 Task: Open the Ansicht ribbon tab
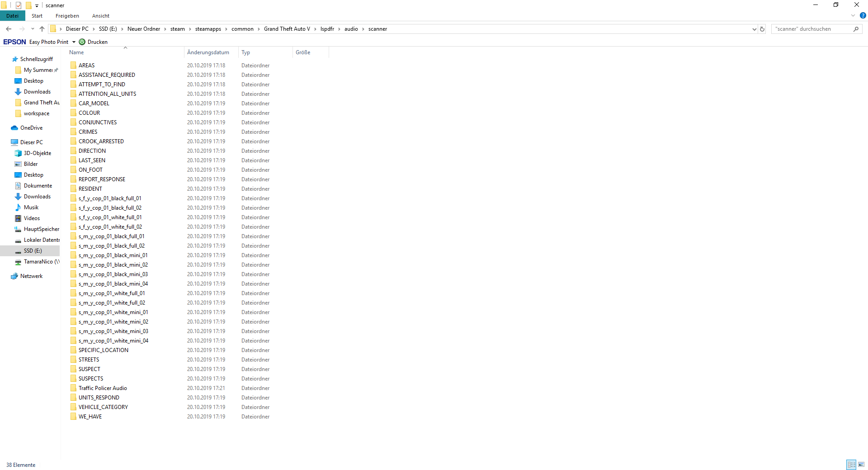pyautogui.click(x=101, y=16)
